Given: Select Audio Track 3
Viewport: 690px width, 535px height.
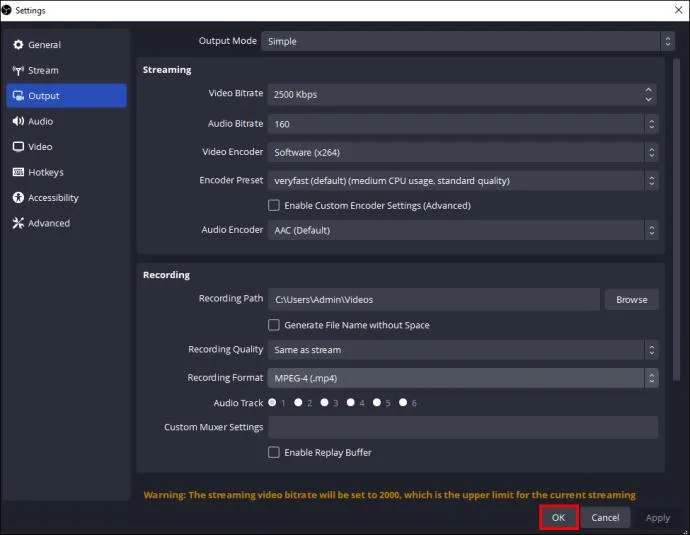Looking at the screenshot, I should tap(324, 403).
